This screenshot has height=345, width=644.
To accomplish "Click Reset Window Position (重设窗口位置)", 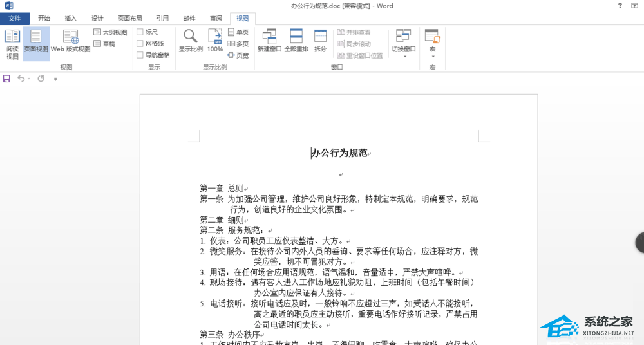I will [360, 55].
